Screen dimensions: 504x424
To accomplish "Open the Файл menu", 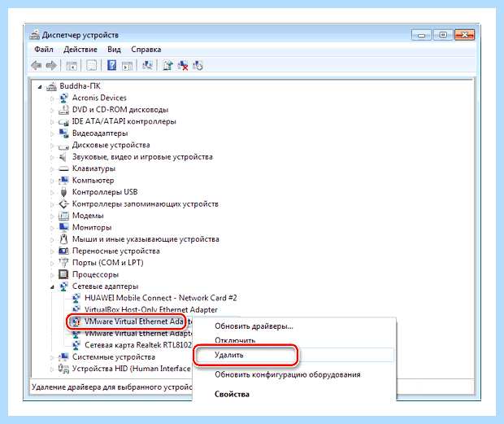I will point(44,50).
